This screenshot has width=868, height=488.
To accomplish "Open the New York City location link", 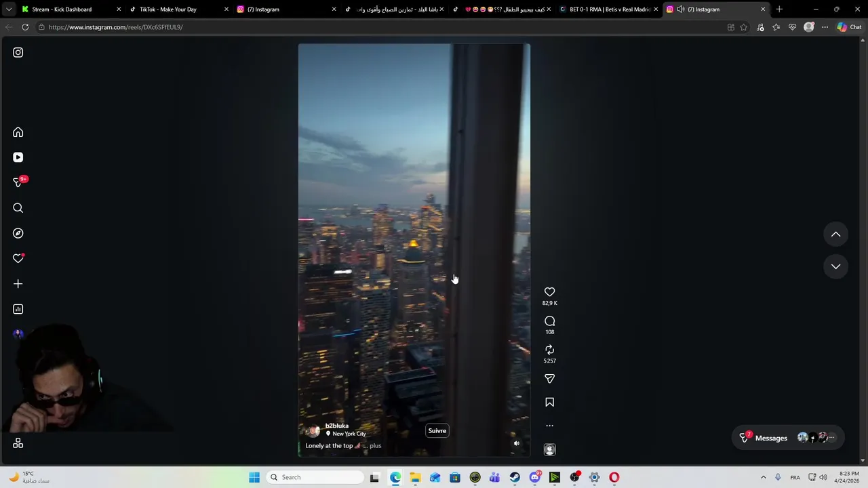I will (349, 434).
